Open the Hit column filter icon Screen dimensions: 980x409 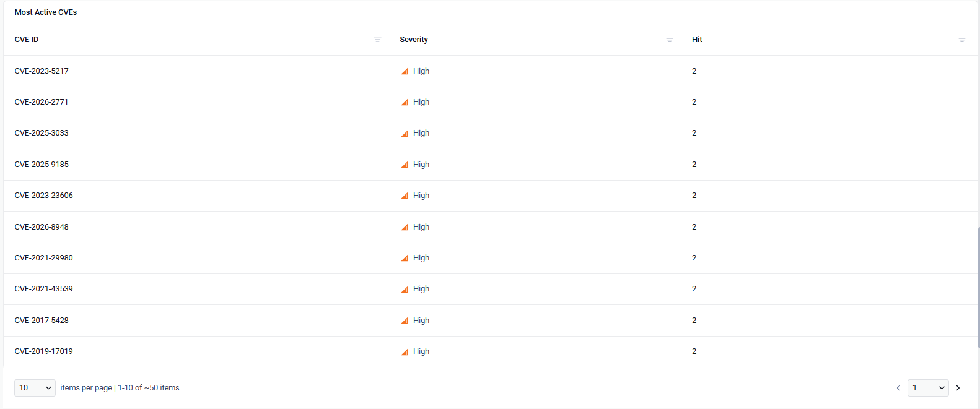coord(962,40)
